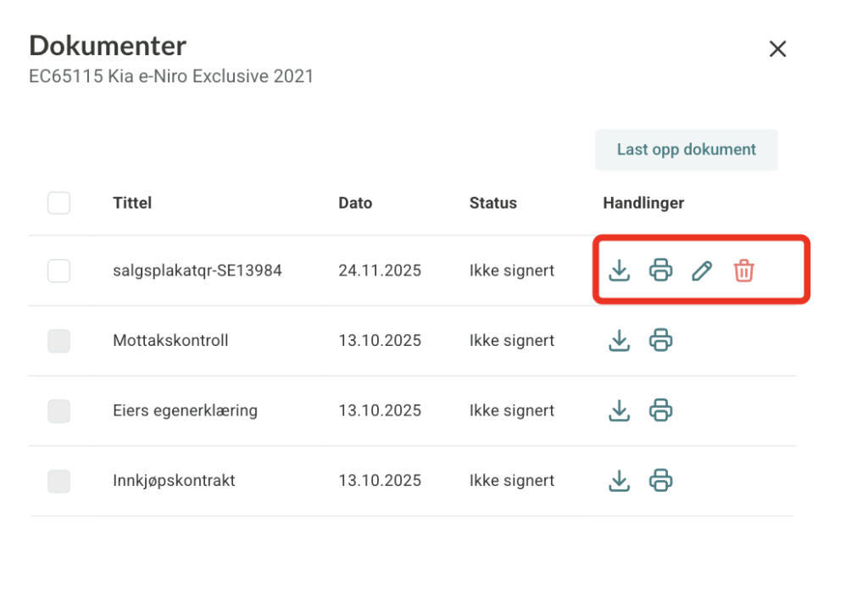Print the Mottakskontroll document
Image resolution: width=868 pixels, height=602 pixels.
point(660,341)
